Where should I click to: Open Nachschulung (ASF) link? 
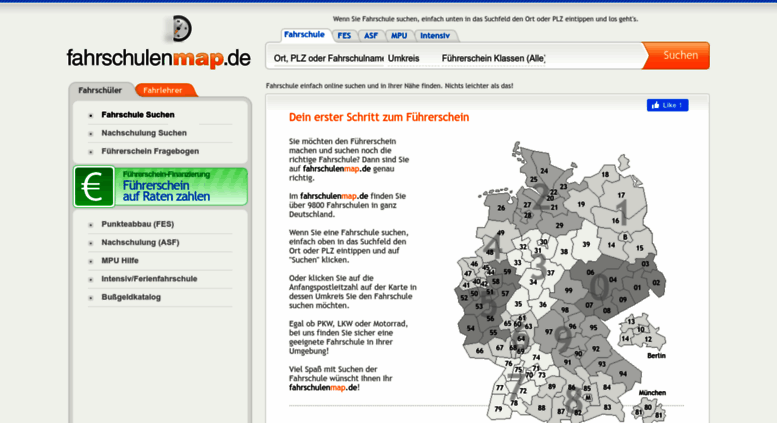pos(140,242)
